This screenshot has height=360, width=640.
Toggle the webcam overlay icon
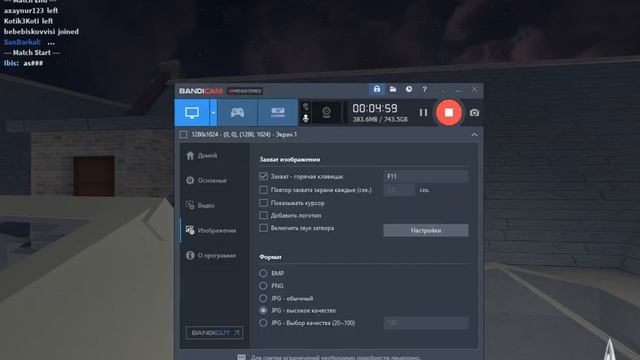tap(326, 112)
